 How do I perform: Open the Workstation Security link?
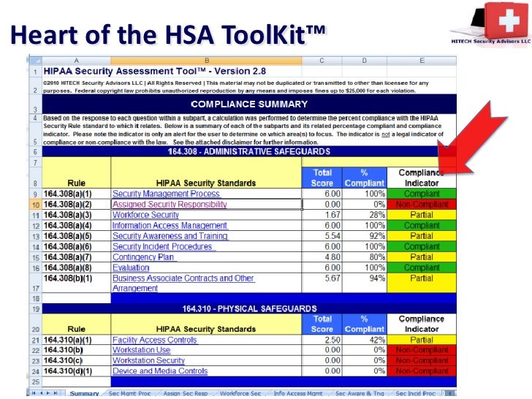(148, 360)
